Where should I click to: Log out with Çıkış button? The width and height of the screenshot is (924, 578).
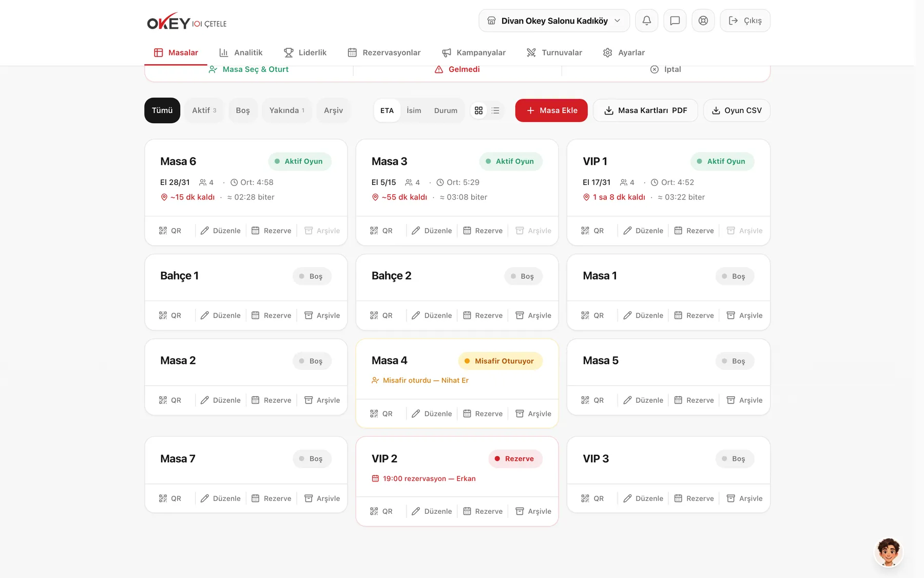point(745,21)
